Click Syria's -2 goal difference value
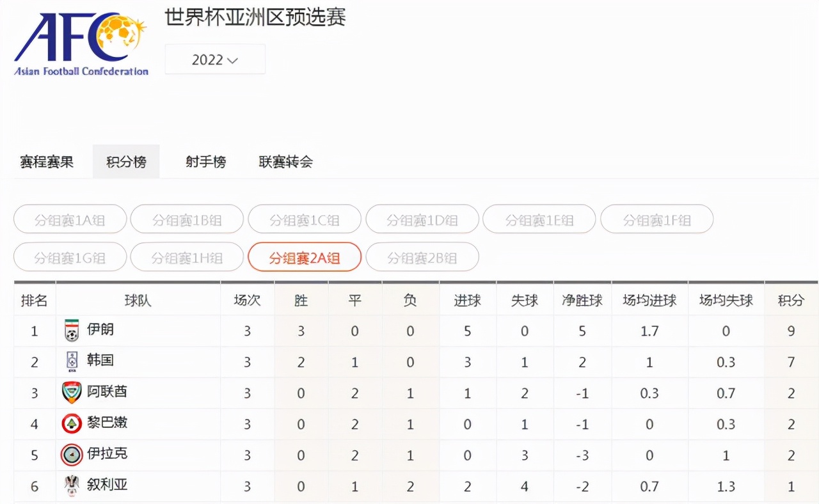819x504 pixels. coord(582,487)
